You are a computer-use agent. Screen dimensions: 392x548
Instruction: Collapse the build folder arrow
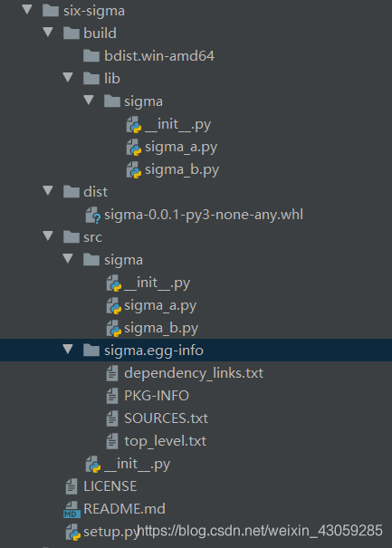[x=48, y=33]
